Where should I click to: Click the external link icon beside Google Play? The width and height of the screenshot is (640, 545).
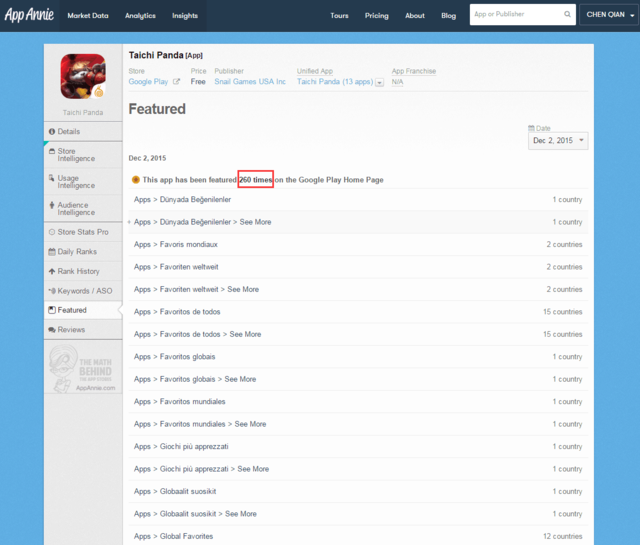click(176, 82)
